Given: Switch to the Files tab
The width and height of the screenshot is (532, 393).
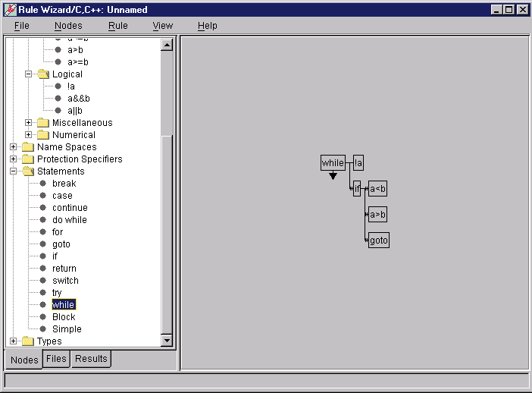Looking at the screenshot, I should coord(57,359).
